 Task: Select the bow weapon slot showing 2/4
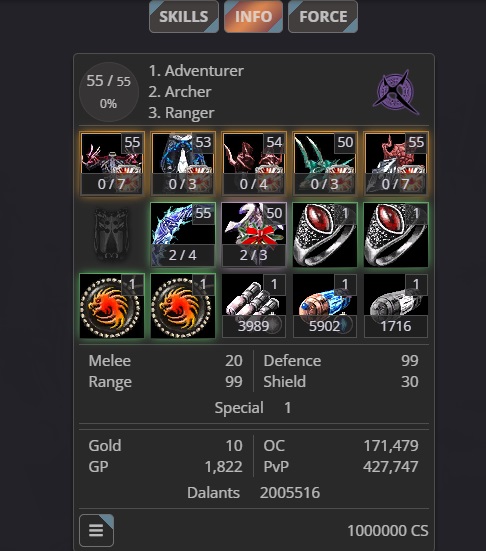pyautogui.click(x=183, y=234)
